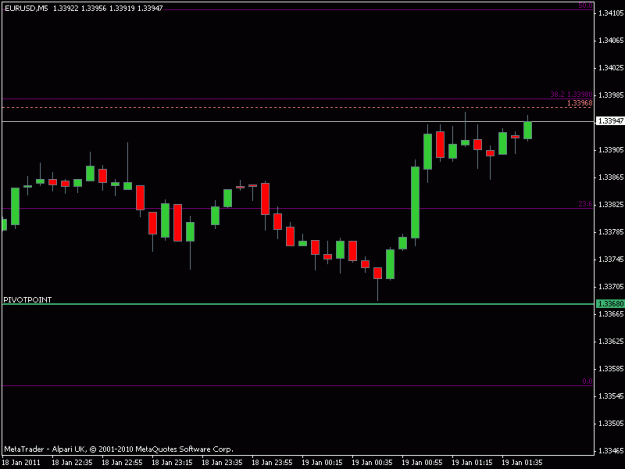Click the 1.33545 price scale value
This screenshot has width=625, height=469.
pos(611,396)
